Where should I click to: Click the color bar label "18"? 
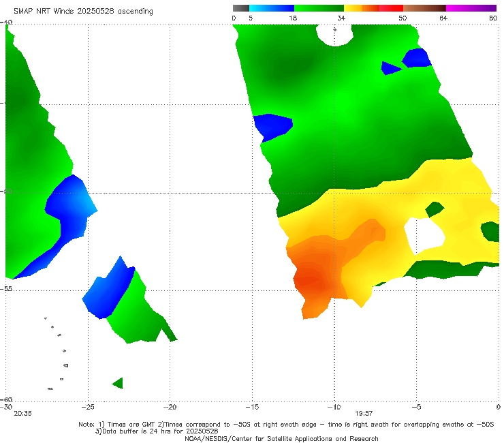pyautogui.click(x=293, y=18)
